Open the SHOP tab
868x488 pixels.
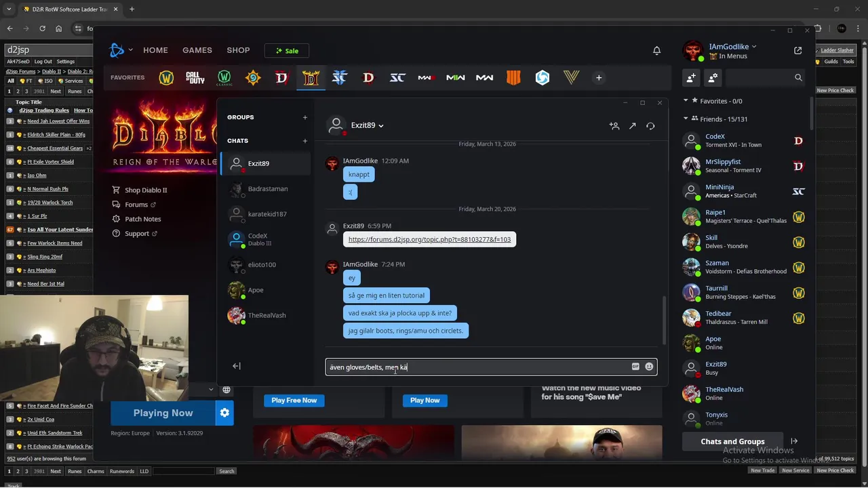pos(238,50)
